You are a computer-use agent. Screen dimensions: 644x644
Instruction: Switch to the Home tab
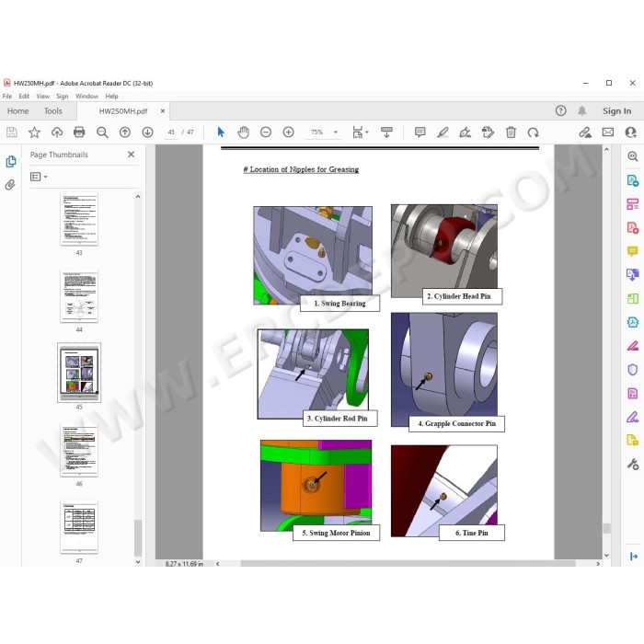pos(17,111)
